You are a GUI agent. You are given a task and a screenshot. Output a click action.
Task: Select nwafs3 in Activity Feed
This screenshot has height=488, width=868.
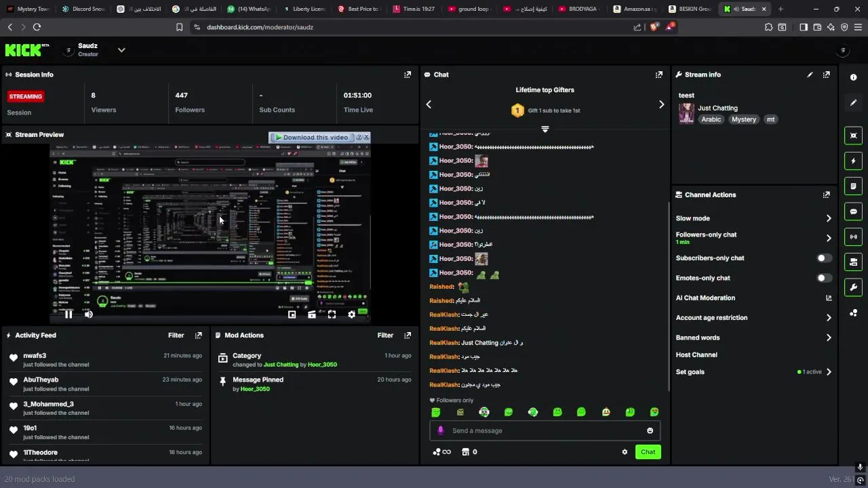tap(35, 355)
